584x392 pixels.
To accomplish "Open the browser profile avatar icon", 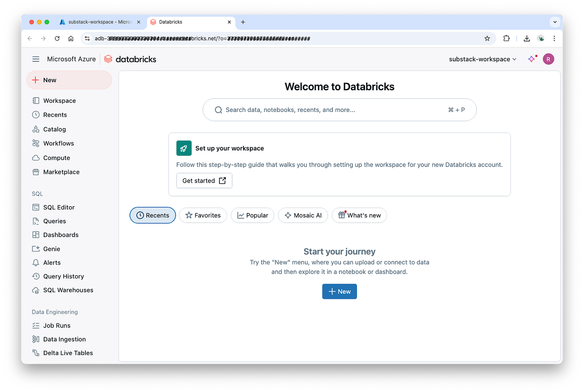I will click(541, 39).
